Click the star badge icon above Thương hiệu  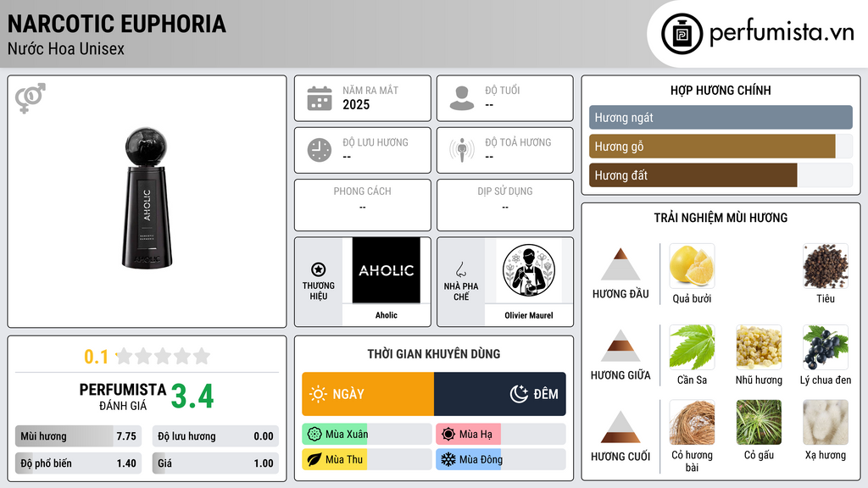pos(319,269)
